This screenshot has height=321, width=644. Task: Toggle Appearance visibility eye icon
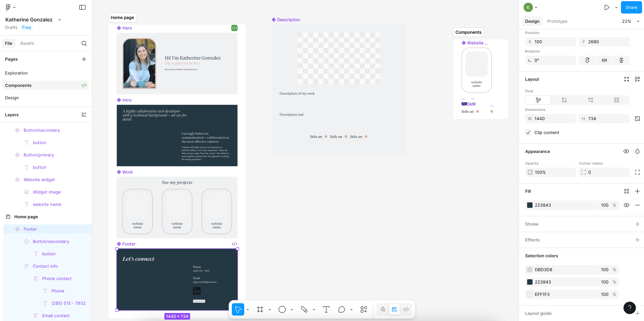tap(626, 151)
